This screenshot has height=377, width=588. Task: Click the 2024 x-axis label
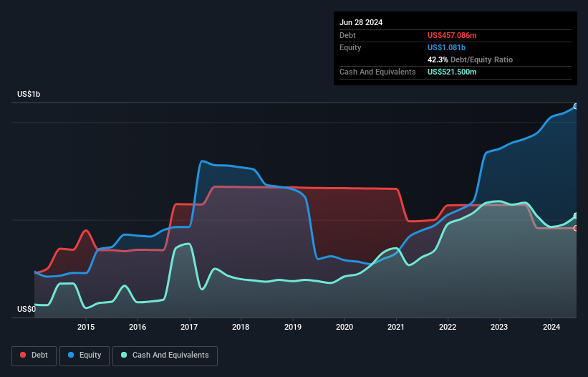[551, 327]
